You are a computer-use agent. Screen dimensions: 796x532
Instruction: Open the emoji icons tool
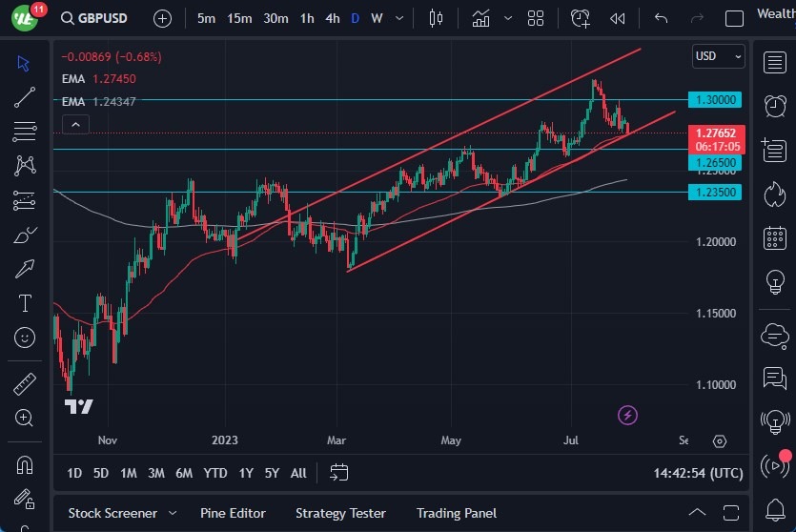(x=25, y=337)
